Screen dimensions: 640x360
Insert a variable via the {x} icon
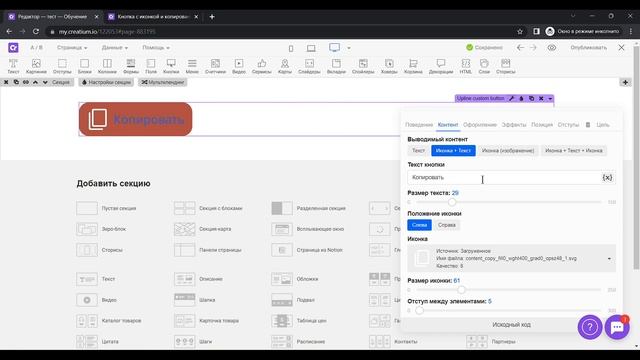pyautogui.click(x=607, y=178)
